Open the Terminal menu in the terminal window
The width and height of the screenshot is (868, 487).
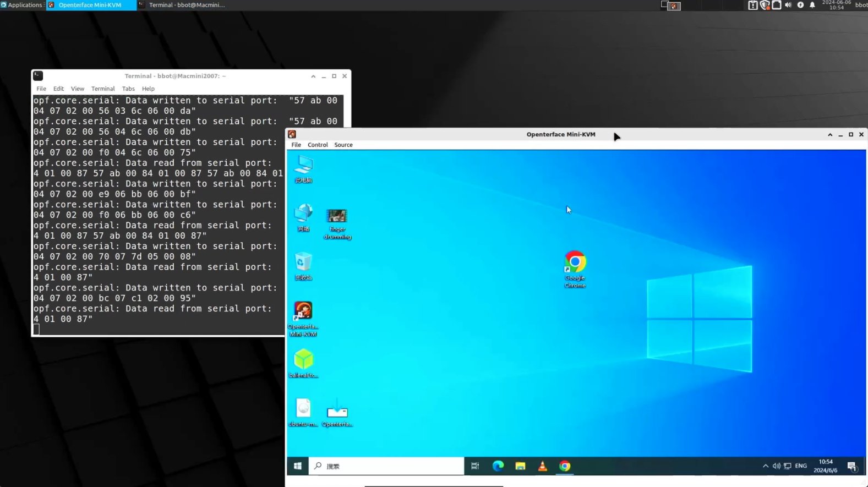(x=103, y=89)
